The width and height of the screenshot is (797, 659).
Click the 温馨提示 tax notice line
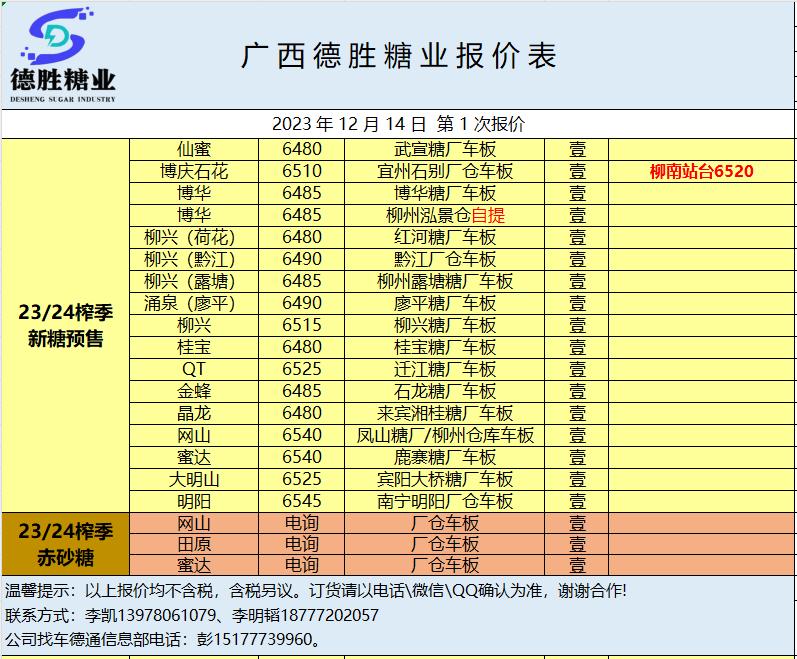(316, 591)
